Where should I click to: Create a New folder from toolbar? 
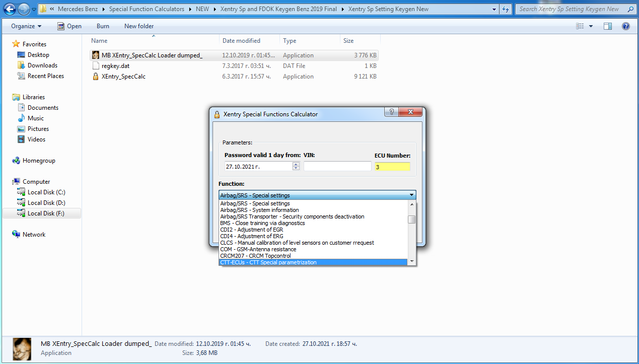click(139, 26)
